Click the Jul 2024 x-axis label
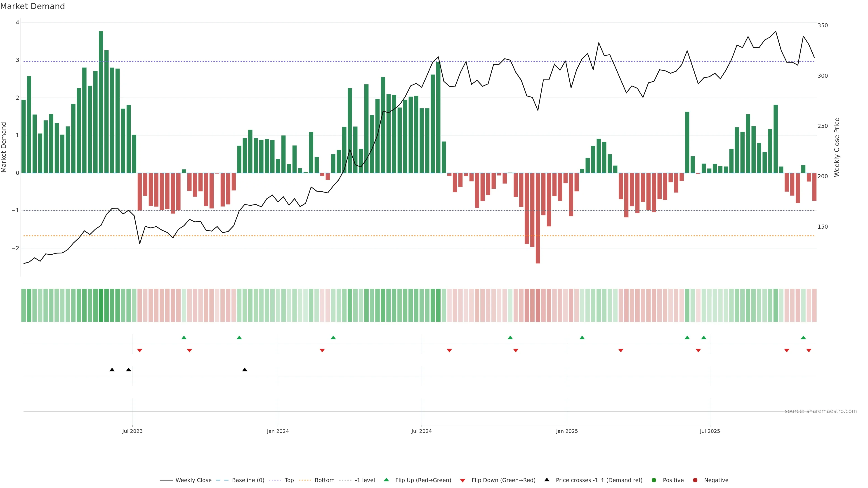Image resolution: width=868 pixels, height=488 pixels. 421,431
